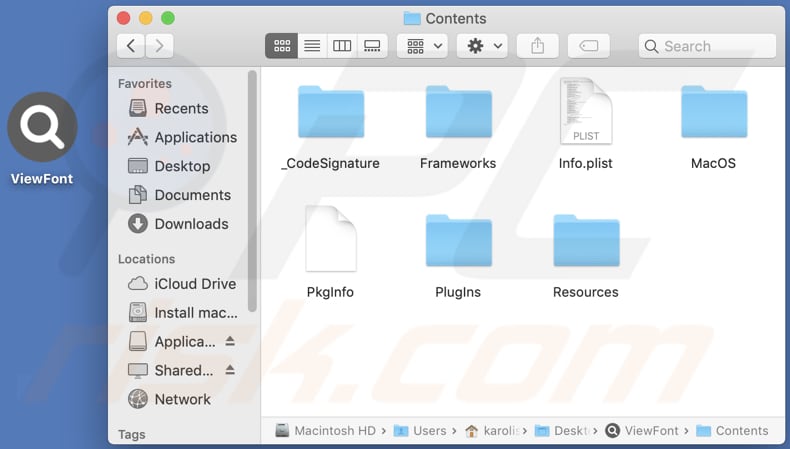
Task: Select Documents in the sidebar
Action: 182,195
